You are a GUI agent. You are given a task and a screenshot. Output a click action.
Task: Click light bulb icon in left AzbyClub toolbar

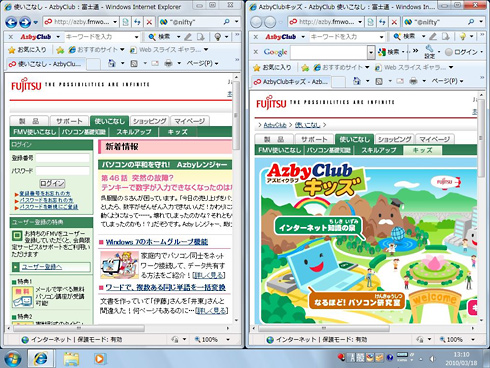pyautogui.click(x=218, y=37)
